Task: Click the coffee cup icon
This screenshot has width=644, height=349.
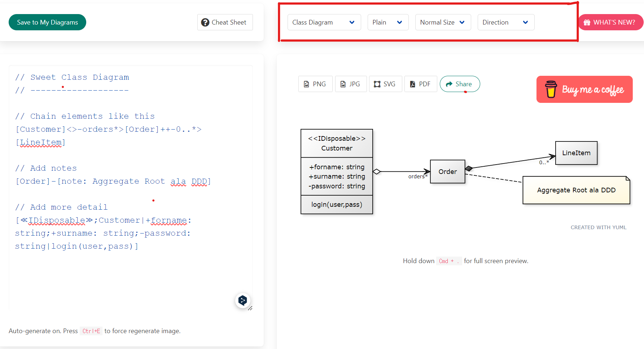Action: point(551,89)
